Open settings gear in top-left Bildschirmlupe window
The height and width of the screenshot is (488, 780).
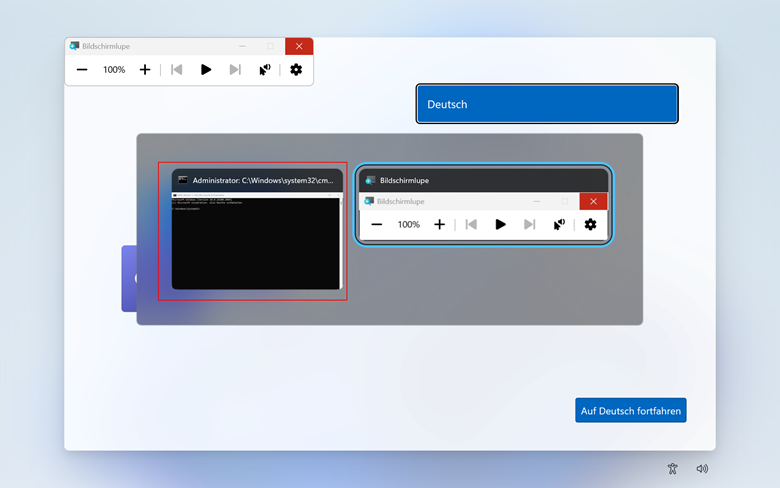296,70
